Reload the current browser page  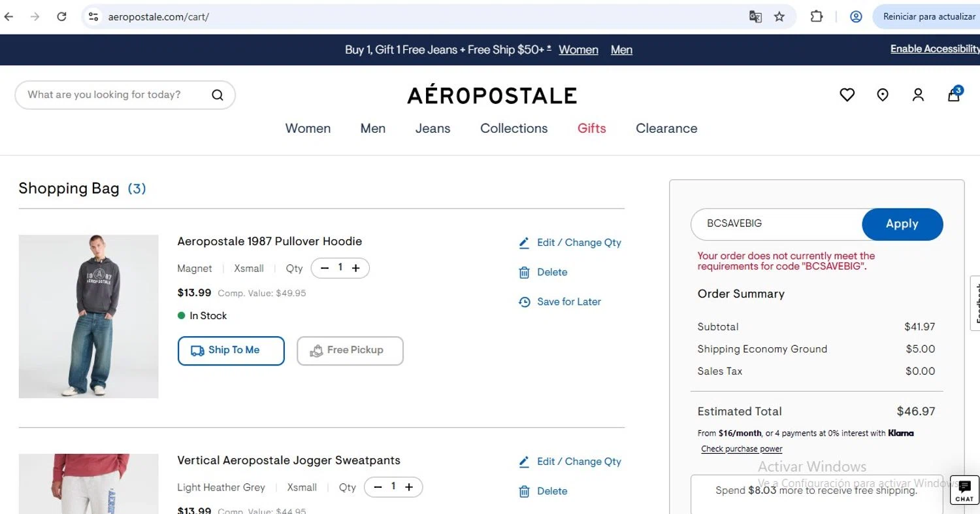(x=61, y=16)
